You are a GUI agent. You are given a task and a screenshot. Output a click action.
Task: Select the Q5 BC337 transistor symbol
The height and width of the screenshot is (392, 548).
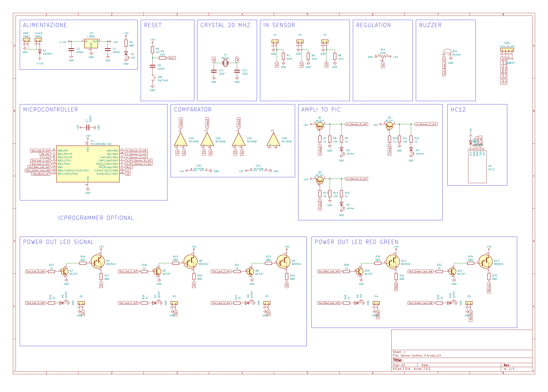pyautogui.click(x=158, y=272)
